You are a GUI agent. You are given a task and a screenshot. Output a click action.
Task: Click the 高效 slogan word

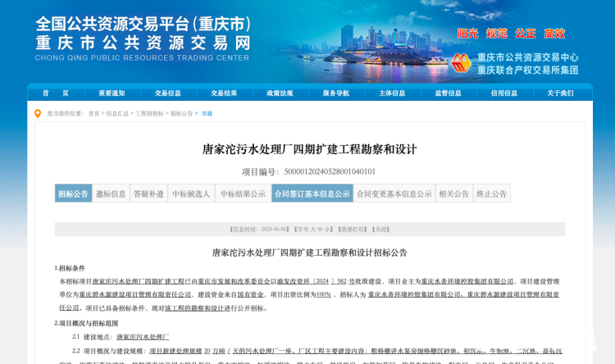[x=554, y=34]
